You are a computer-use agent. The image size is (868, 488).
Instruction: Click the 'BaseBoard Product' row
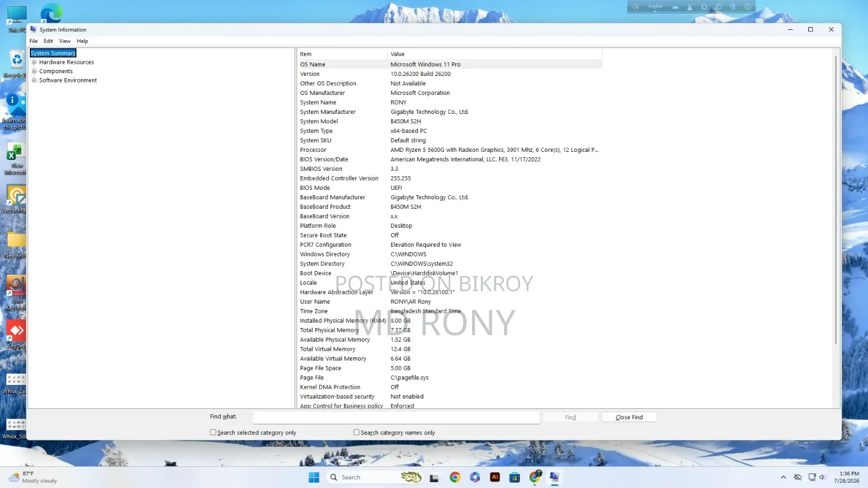tap(450, 207)
